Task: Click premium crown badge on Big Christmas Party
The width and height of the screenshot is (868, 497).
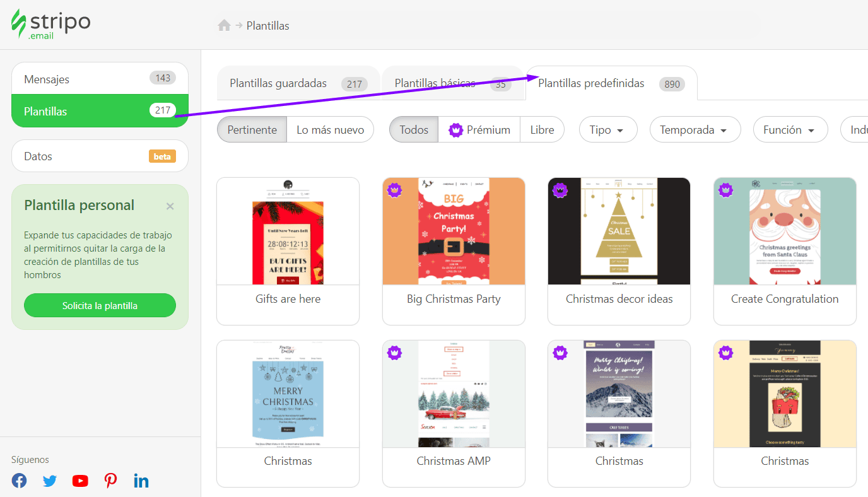Action: (395, 190)
